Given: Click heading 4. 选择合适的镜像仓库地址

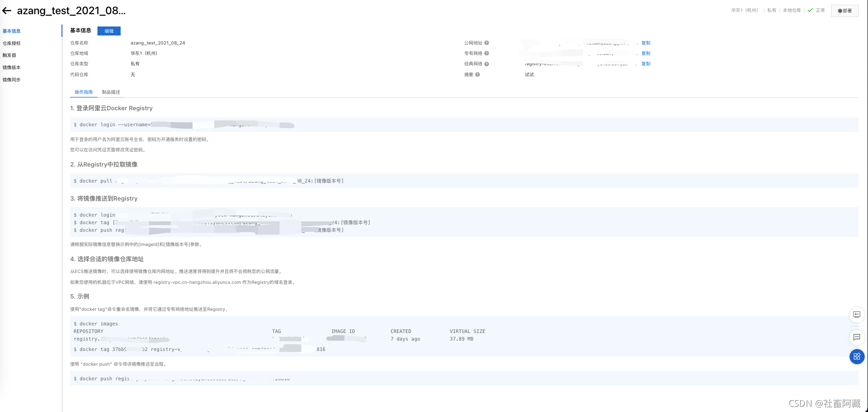Looking at the screenshot, I should coord(107,259).
